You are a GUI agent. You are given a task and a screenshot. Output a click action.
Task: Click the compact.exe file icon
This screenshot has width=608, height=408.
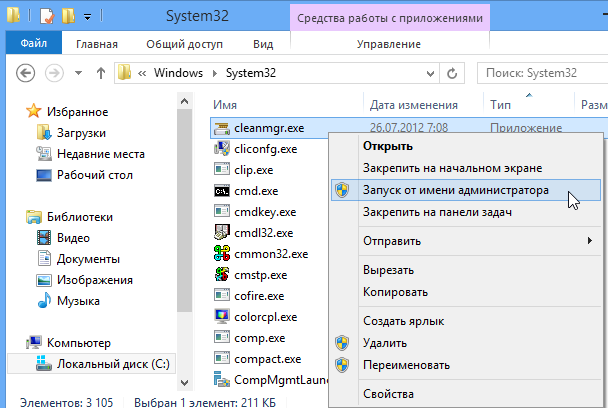click(x=222, y=358)
